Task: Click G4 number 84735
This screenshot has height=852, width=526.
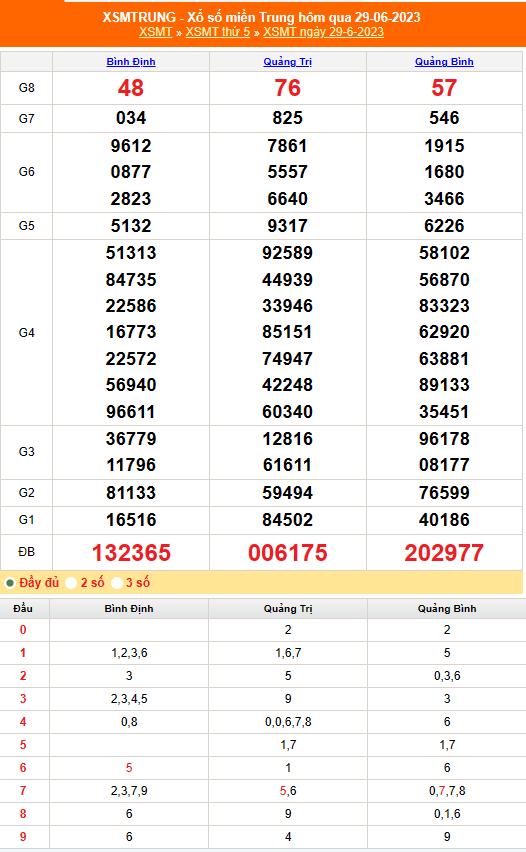Action: coord(131,280)
